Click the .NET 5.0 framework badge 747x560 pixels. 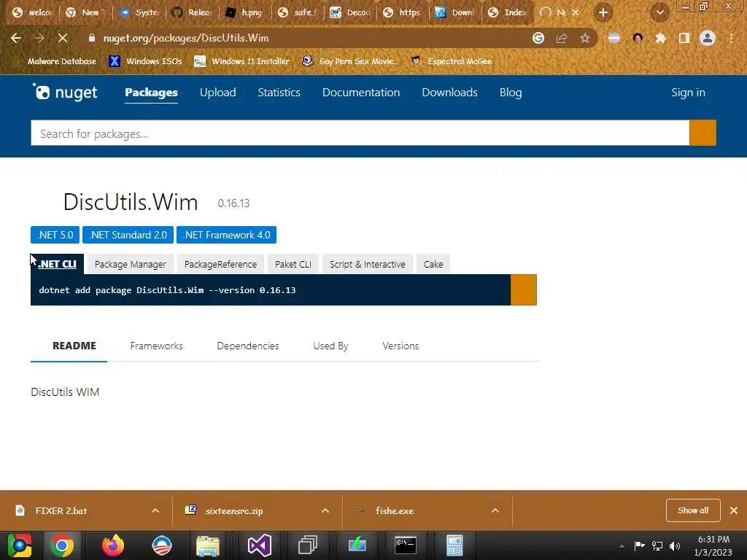pos(55,235)
